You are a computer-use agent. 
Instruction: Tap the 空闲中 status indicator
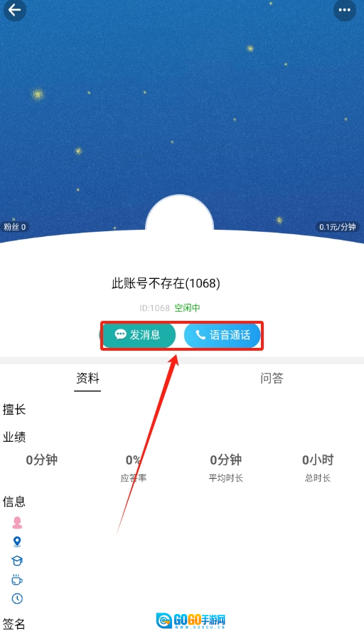tap(187, 308)
